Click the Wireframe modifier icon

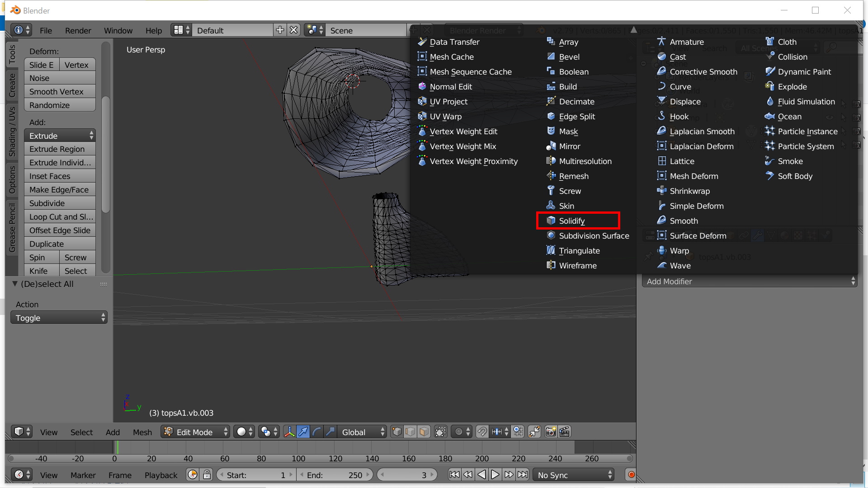coord(551,265)
